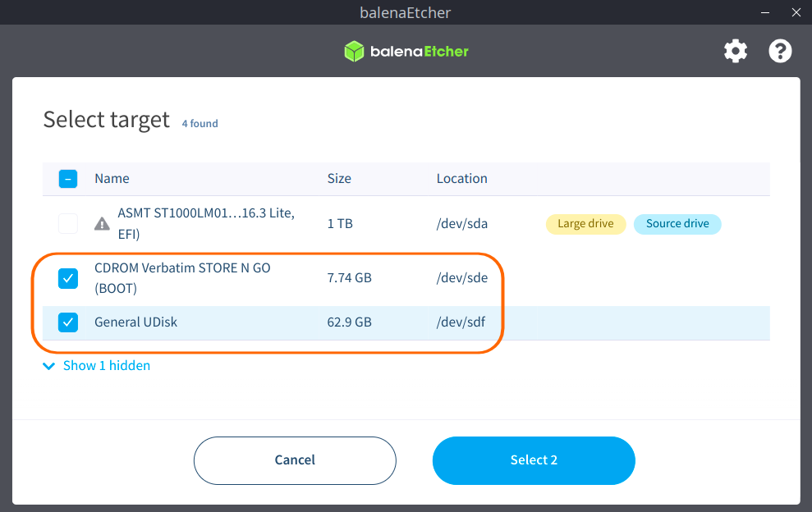
Task: Expand hidden drives via chevron arrow
Action: point(48,366)
